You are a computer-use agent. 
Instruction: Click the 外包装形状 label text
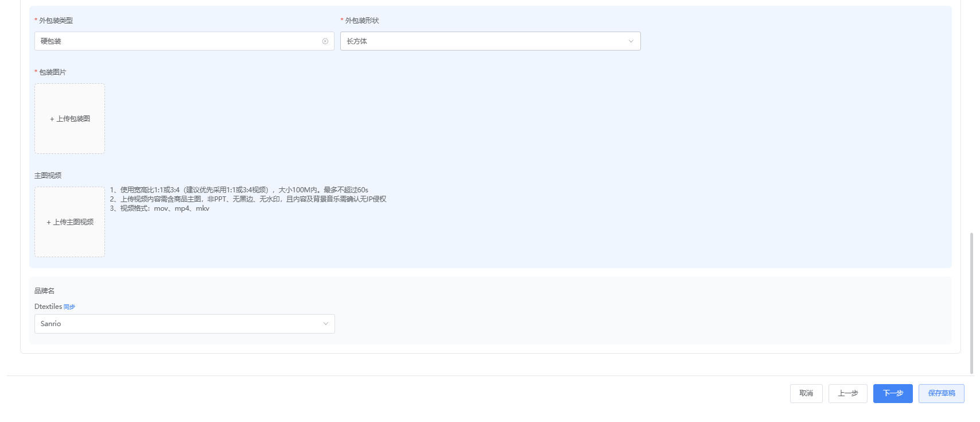(x=362, y=21)
